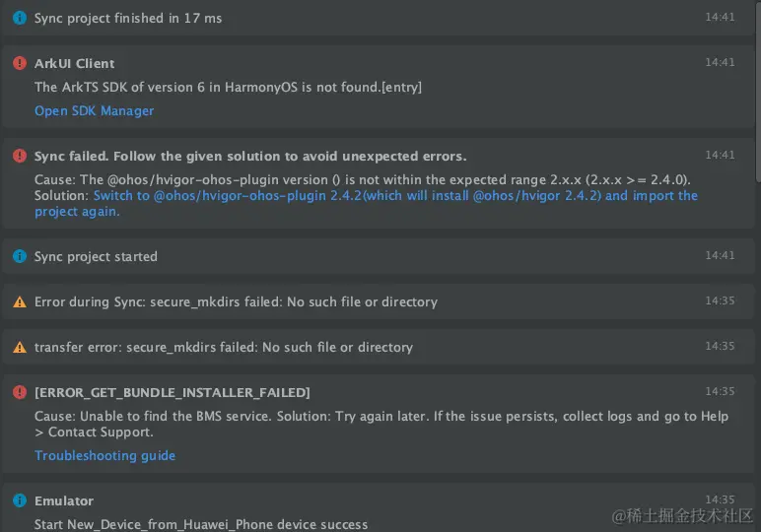Click warning triangle for Error during Sync

tap(20, 302)
